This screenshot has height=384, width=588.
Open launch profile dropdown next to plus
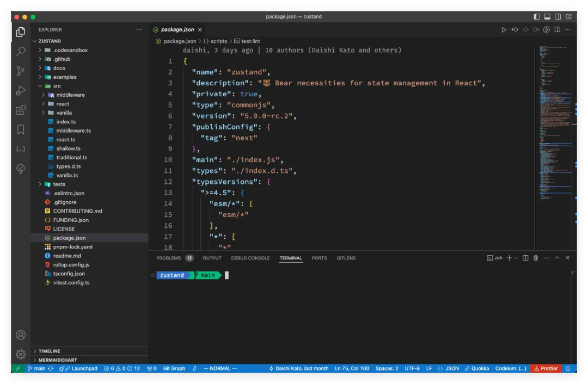pyautogui.click(x=516, y=258)
